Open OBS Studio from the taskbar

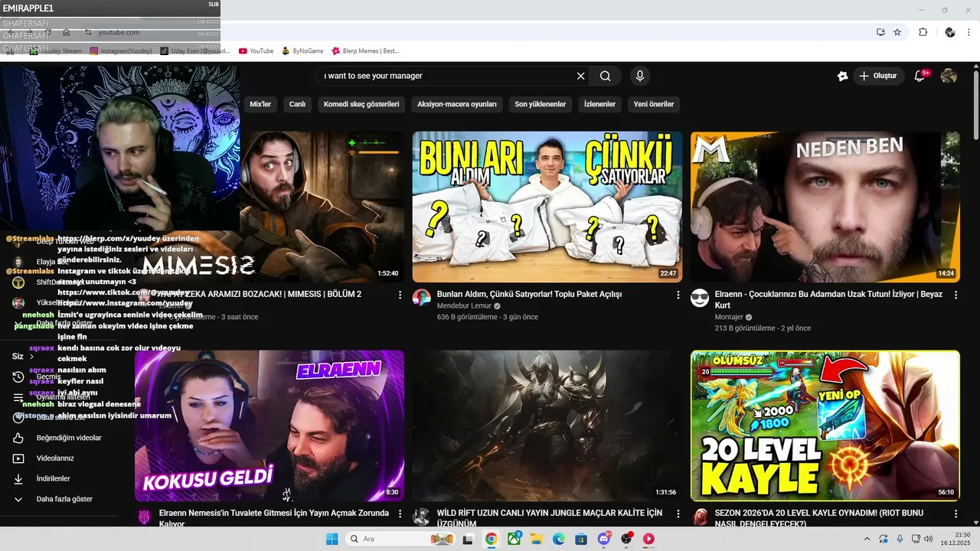(626, 539)
